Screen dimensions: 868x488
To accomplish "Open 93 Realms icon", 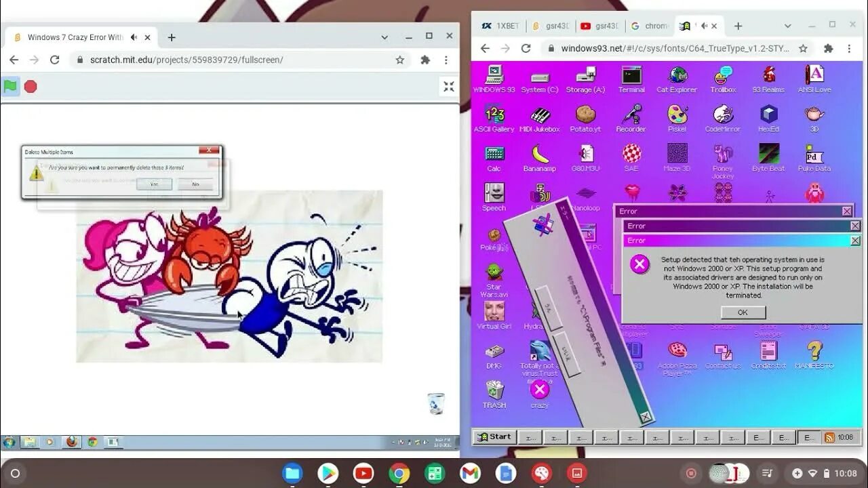I will tap(768, 79).
